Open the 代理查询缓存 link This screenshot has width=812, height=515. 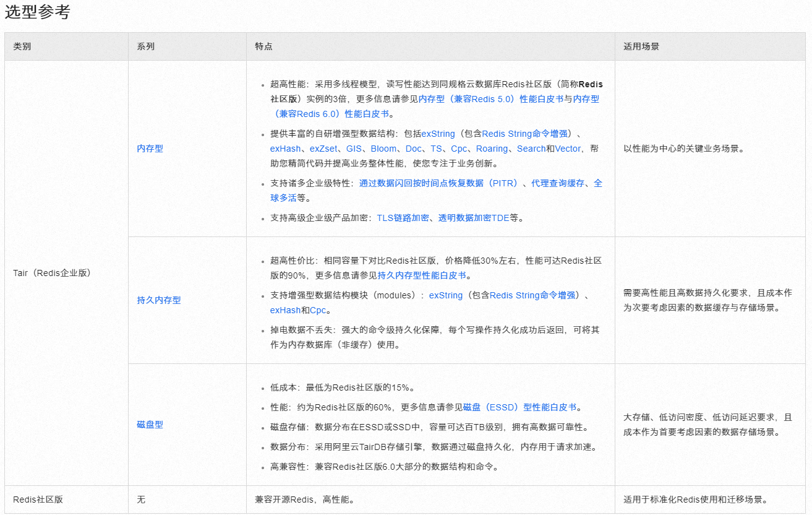(x=558, y=183)
